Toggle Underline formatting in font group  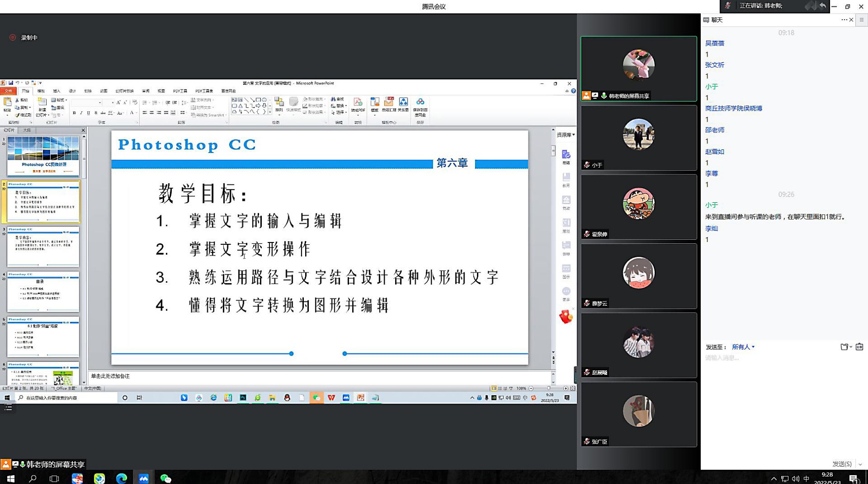click(88, 113)
